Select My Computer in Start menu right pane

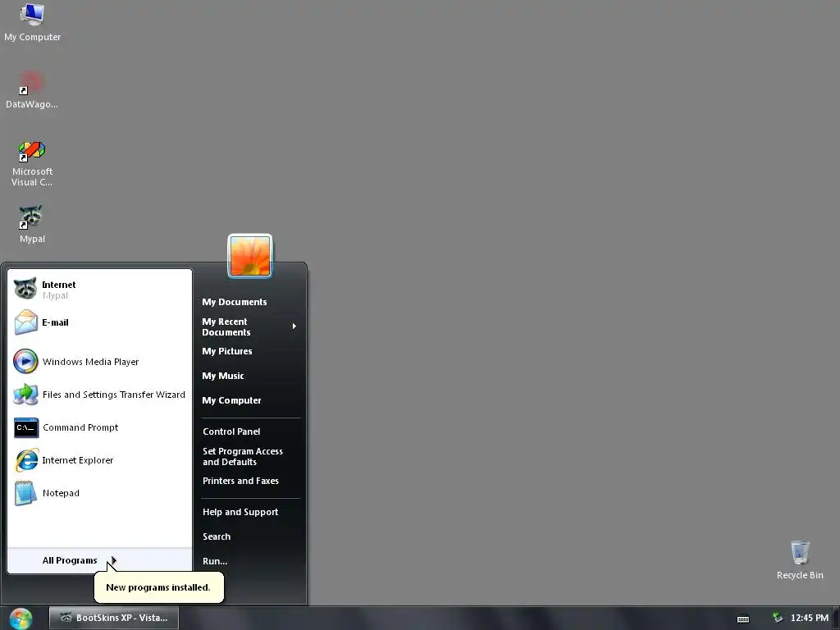click(231, 400)
